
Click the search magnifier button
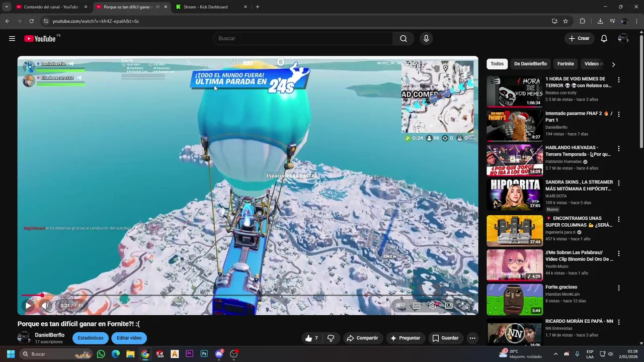tap(404, 39)
